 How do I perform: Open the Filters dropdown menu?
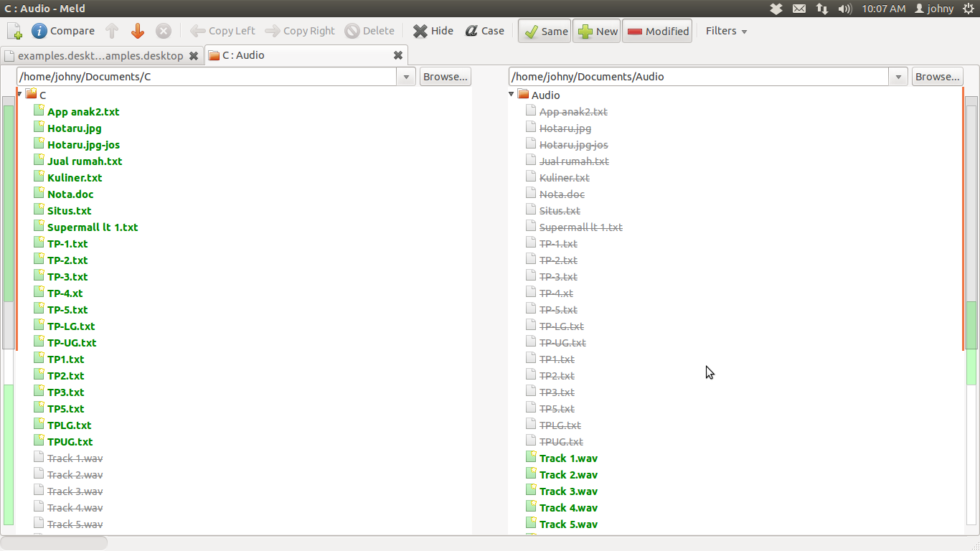(726, 31)
